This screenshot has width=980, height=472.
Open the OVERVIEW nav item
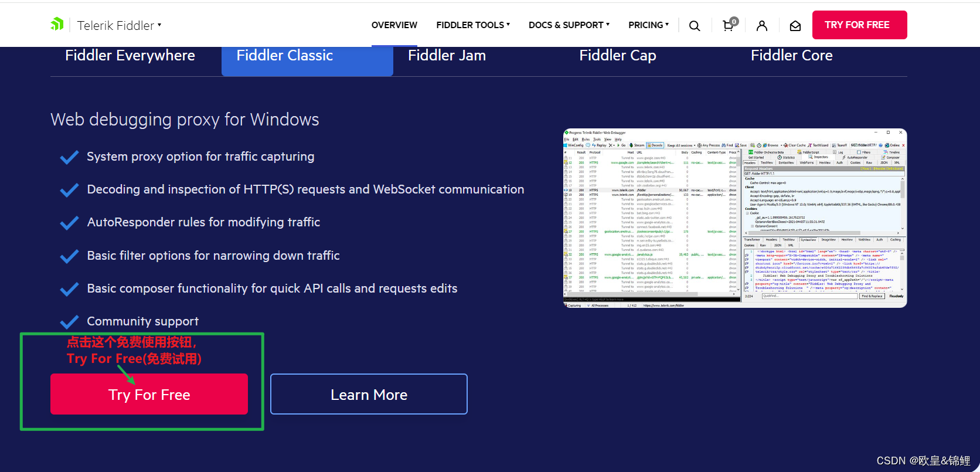[394, 25]
